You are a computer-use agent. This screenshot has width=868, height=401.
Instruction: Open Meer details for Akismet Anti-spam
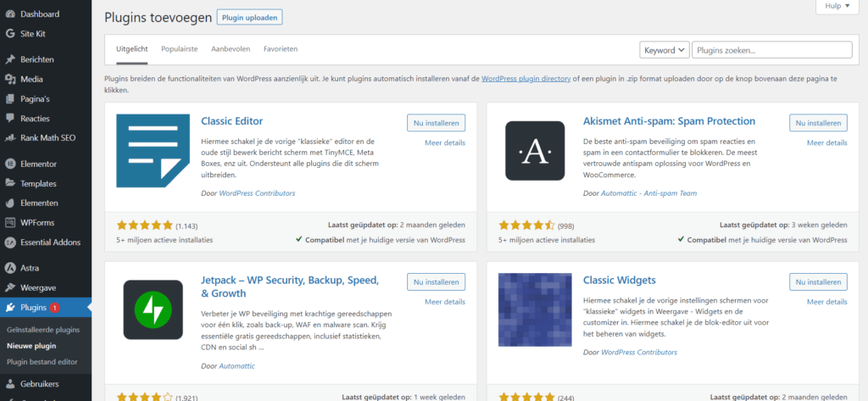tap(827, 143)
